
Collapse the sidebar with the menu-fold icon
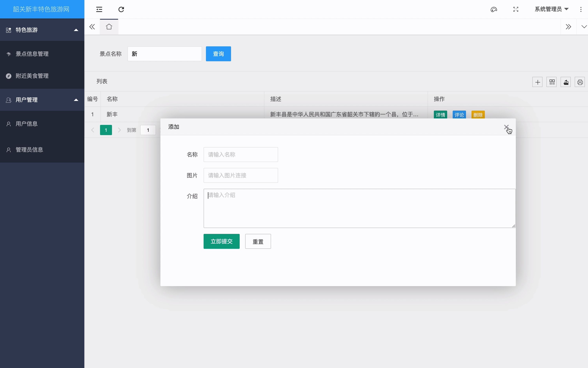99,9
